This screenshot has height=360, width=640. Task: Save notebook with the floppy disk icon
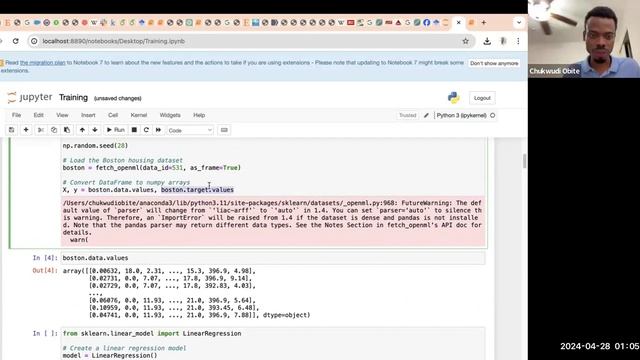click(x=11, y=130)
